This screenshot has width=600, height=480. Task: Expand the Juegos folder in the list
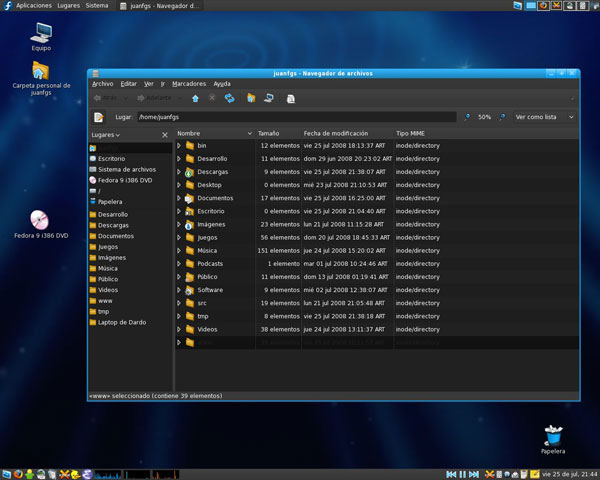point(179,237)
